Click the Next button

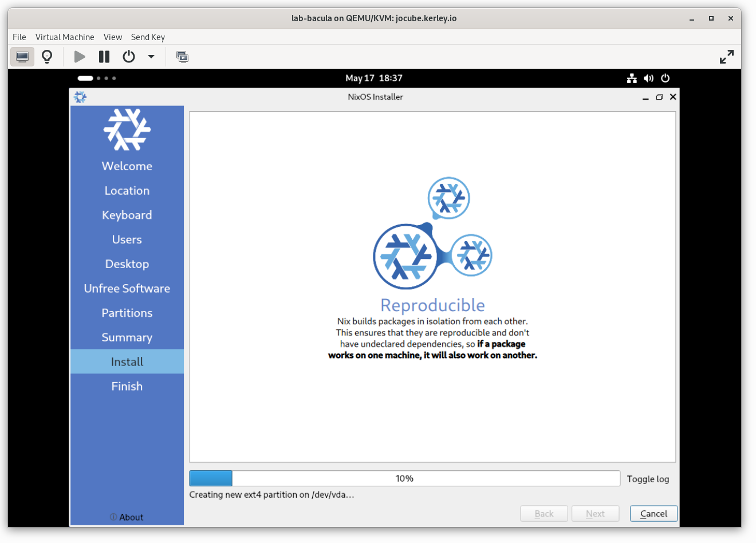595,514
